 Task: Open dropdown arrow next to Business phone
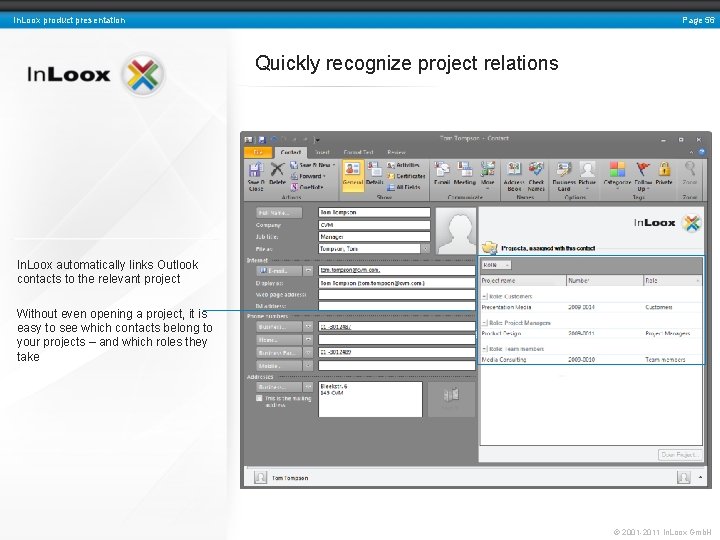[x=308, y=326]
